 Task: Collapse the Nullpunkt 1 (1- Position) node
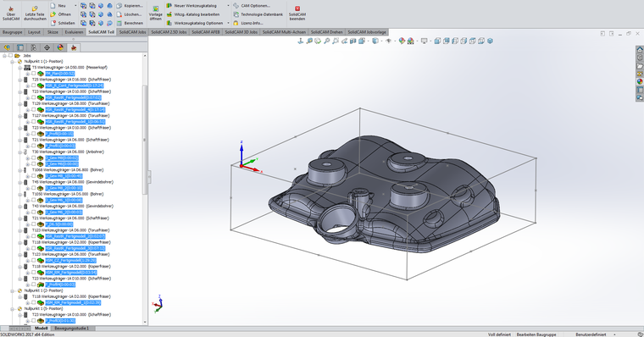point(13,62)
